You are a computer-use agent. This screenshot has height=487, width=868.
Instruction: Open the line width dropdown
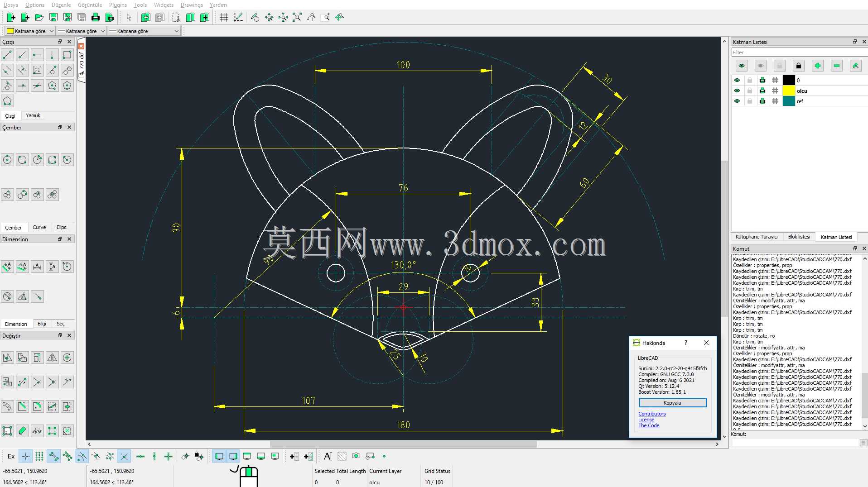point(82,31)
